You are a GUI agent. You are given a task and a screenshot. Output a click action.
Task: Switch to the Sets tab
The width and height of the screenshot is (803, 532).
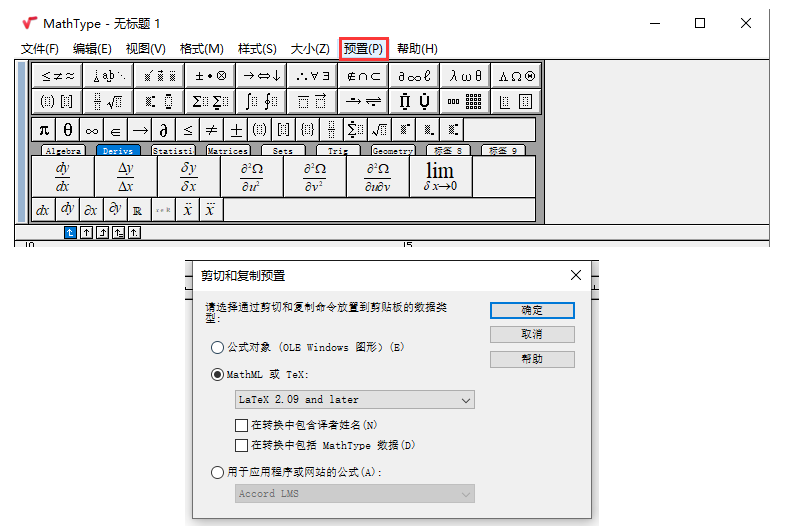(x=283, y=151)
